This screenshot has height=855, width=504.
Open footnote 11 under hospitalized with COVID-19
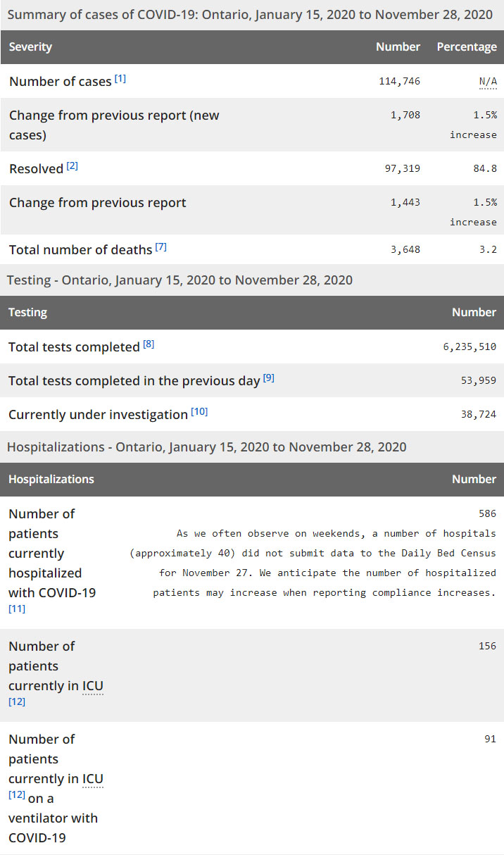click(x=17, y=609)
